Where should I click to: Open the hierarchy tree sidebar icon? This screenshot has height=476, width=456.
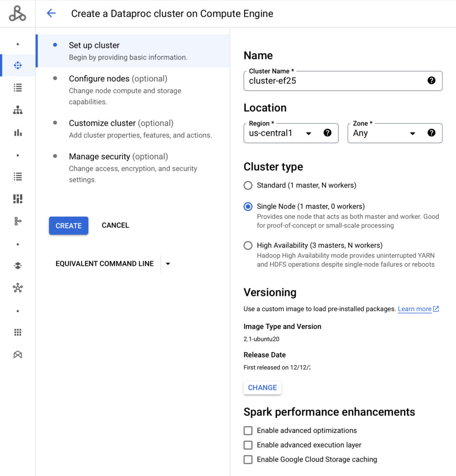(x=18, y=110)
